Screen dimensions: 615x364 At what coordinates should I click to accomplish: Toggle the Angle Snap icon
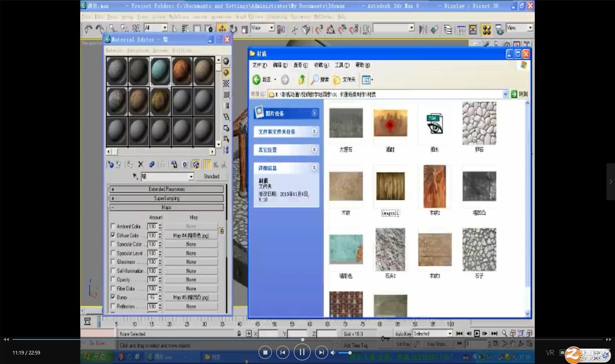(330, 29)
